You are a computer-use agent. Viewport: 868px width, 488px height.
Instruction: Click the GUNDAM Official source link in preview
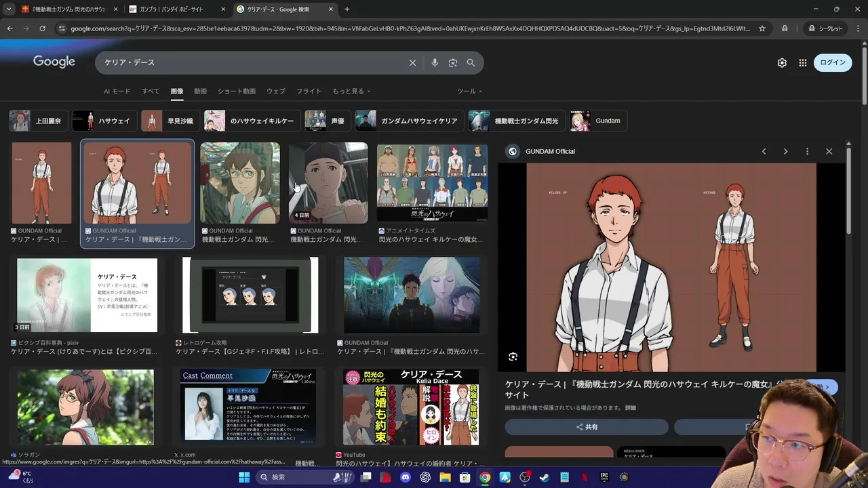click(549, 151)
